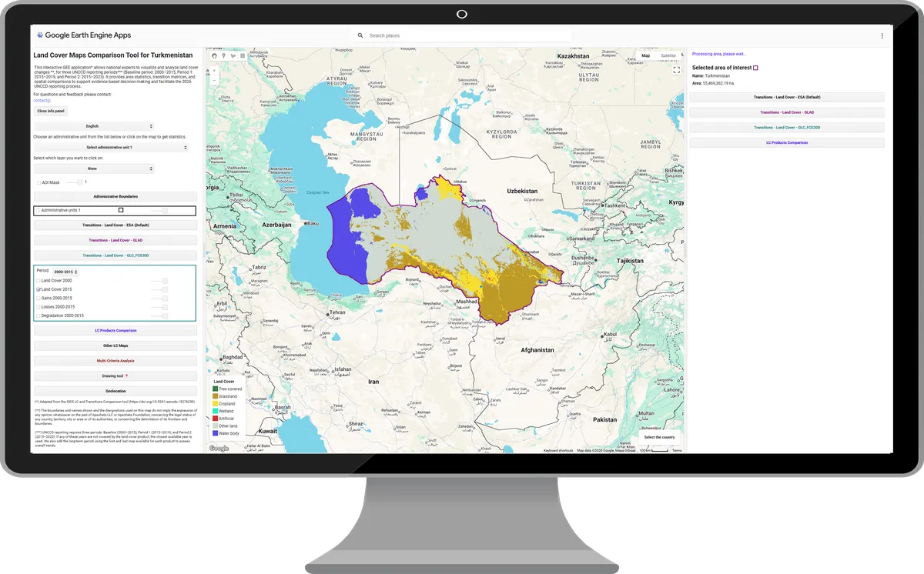
Task: Uncheck the Land Cover 2015 layer
Action: 38,289
